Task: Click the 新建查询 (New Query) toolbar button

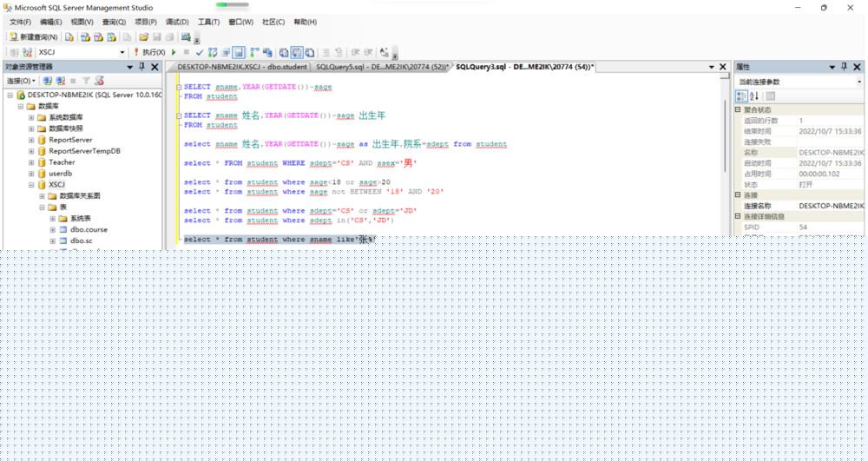Action: [x=34, y=37]
